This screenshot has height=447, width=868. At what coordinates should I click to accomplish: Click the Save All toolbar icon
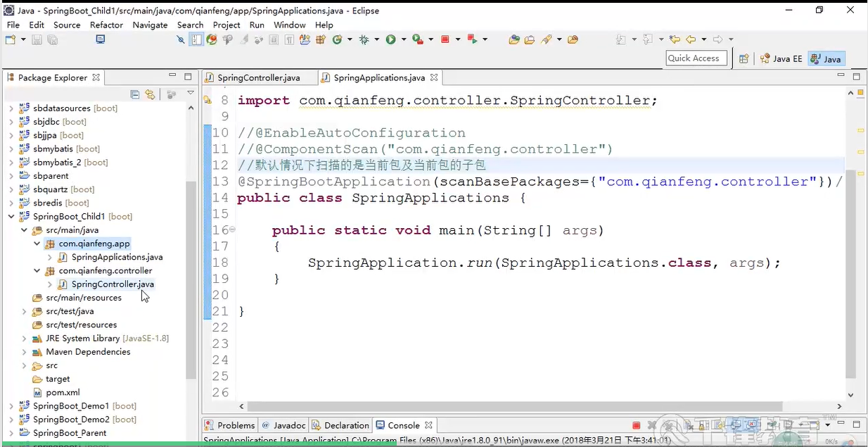point(51,40)
